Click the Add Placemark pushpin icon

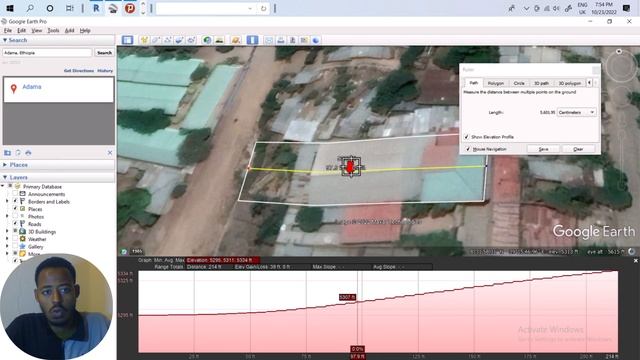click(144, 40)
